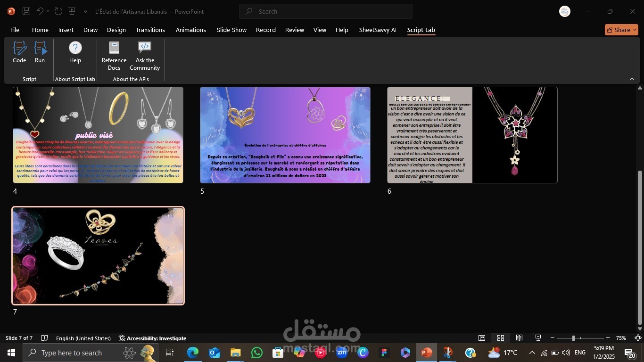Select slide 6 Elegance thumbnail
Viewport: 644px width, 362px height.
tap(472, 135)
